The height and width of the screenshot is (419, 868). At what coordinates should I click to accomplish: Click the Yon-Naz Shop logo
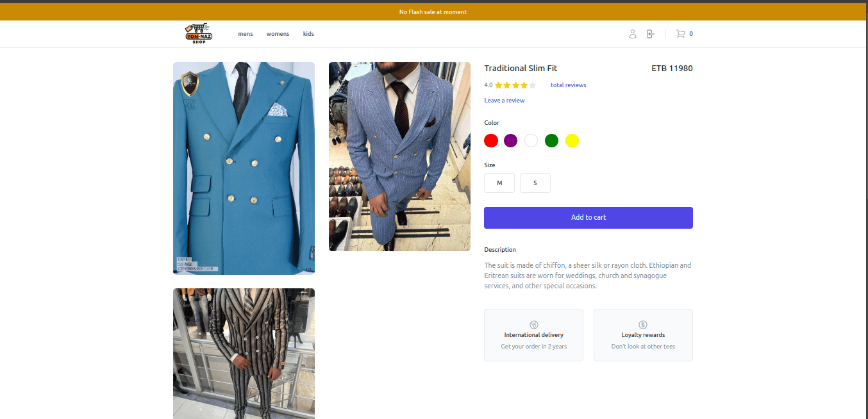point(198,33)
